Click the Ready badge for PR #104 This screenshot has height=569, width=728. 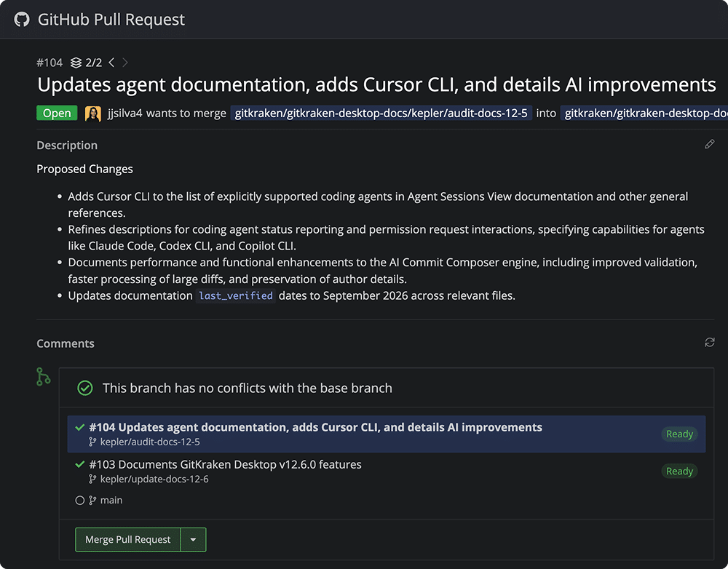[x=679, y=434]
